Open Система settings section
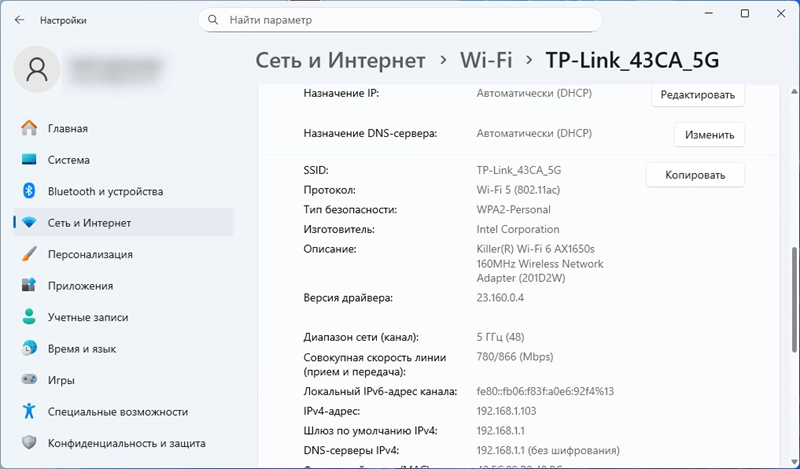Viewport: 800px width, 469px height. click(x=123, y=160)
